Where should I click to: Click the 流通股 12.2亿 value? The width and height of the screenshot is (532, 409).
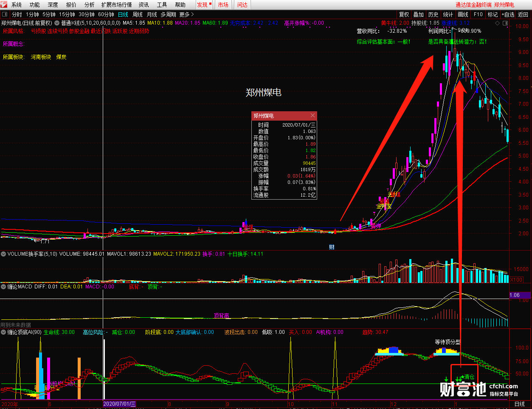[x=308, y=195]
